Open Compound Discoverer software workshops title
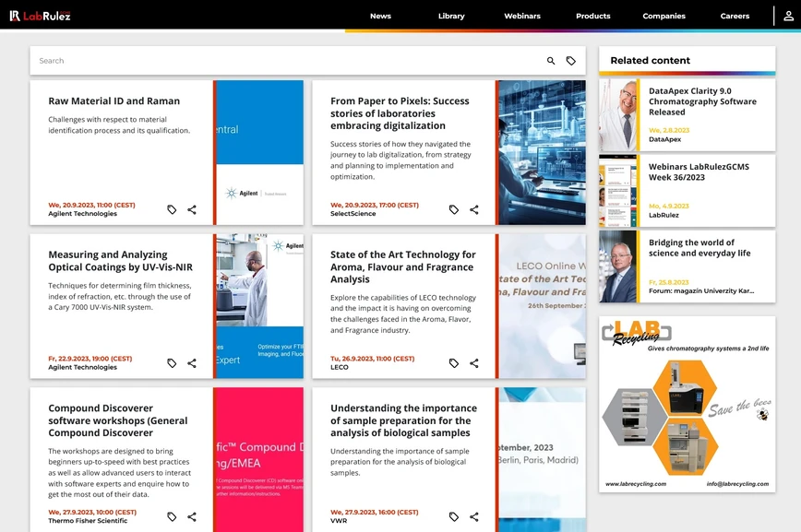The image size is (801, 532). [x=118, y=420]
